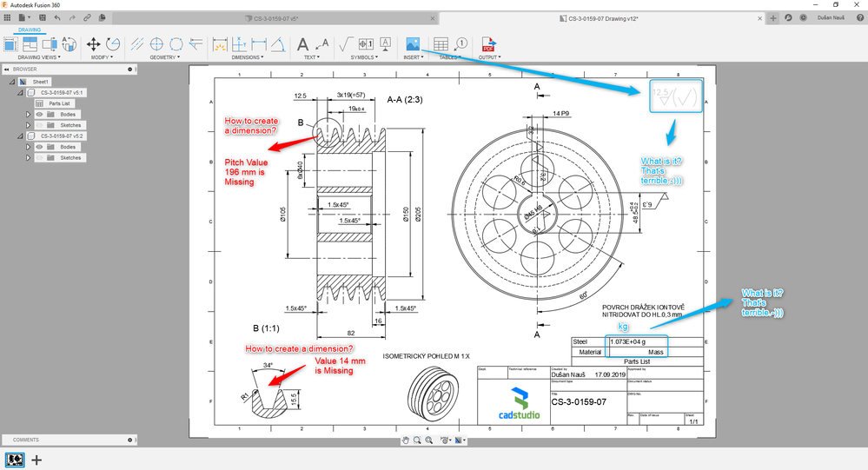This screenshot has height=470, width=868.
Task: Open the Extensions icon in top bar
Action: point(788,17)
